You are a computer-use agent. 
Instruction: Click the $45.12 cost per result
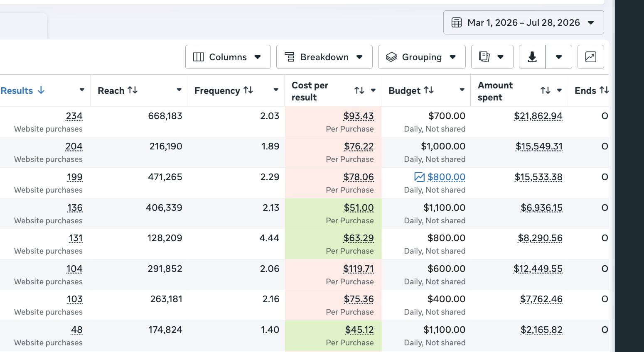359,330
